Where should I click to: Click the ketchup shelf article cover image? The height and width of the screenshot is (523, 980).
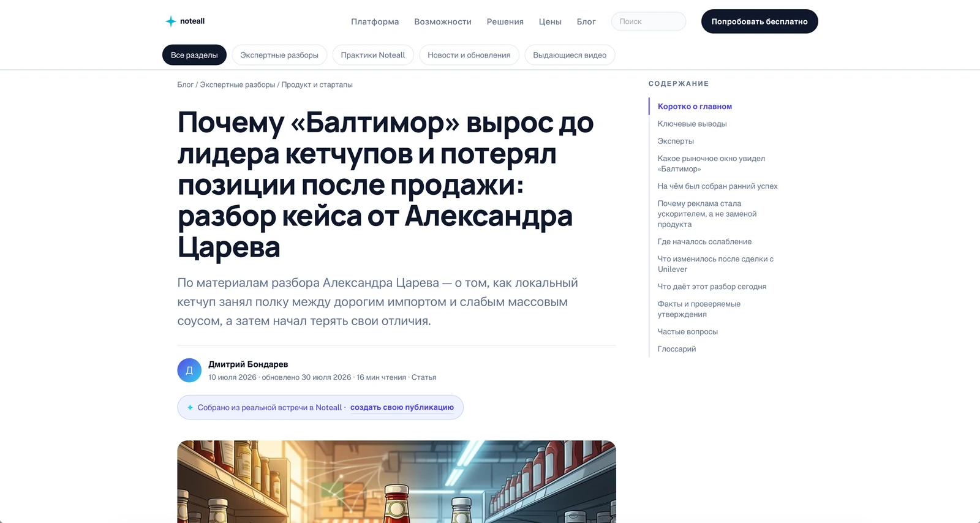tap(396, 481)
